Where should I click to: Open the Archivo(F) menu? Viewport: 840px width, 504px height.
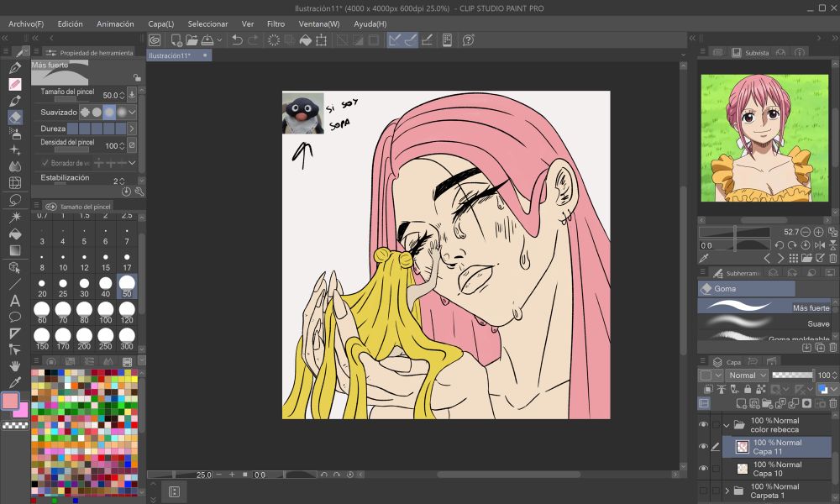[26, 24]
